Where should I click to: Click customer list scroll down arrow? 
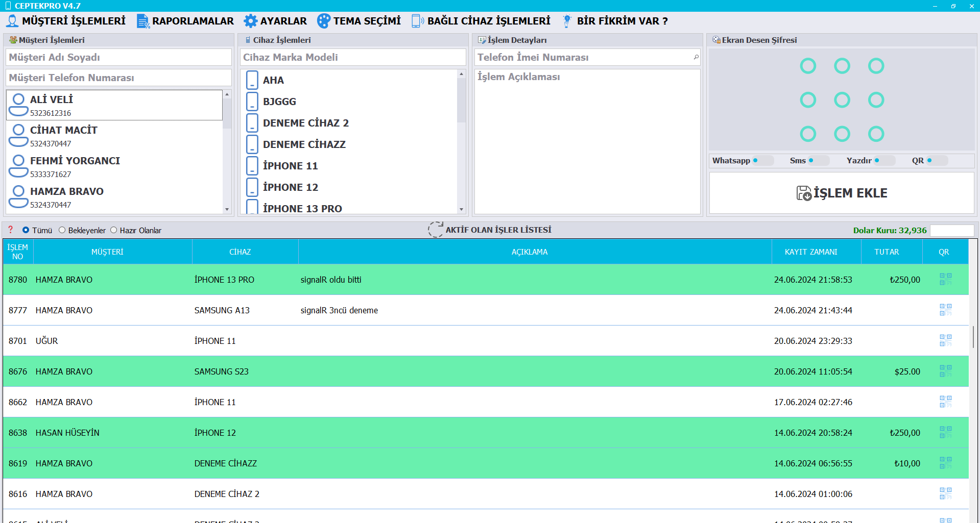coord(227,209)
